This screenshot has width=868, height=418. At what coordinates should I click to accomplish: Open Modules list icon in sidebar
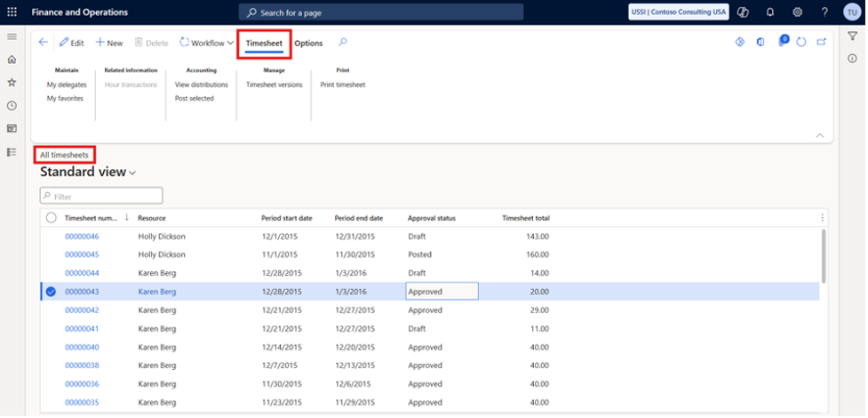pos(12,152)
